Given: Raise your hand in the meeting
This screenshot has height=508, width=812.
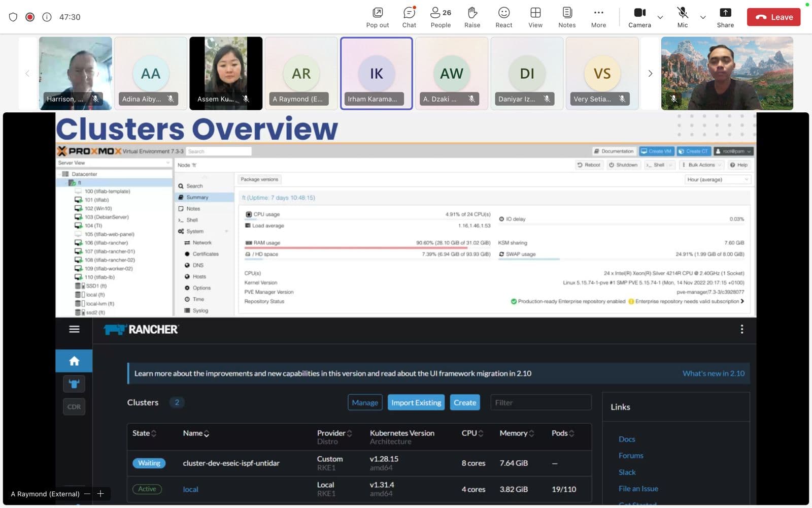Looking at the screenshot, I should point(472,17).
